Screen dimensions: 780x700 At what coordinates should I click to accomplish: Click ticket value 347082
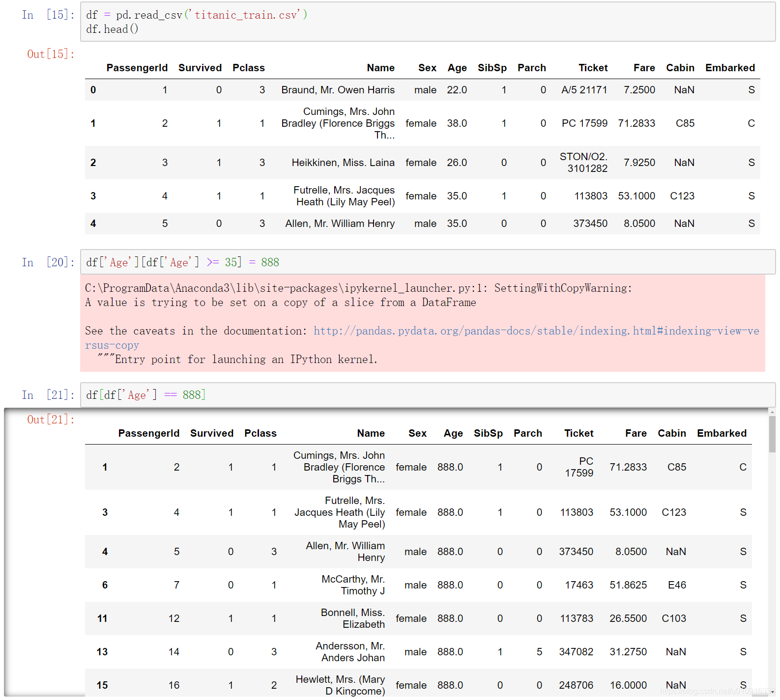click(x=576, y=652)
